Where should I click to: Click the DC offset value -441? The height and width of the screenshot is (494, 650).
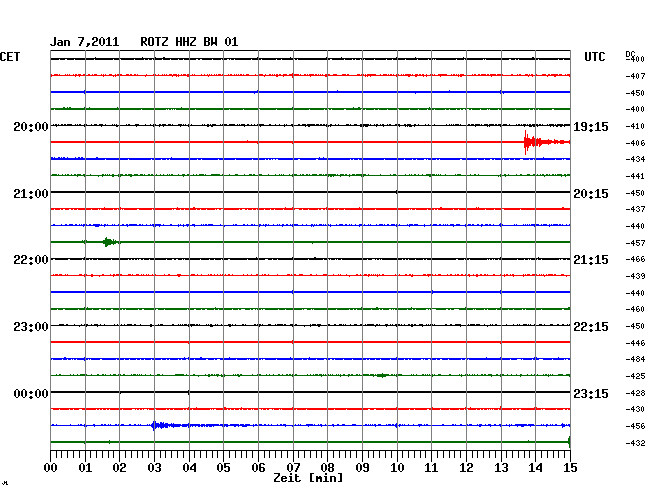click(x=635, y=177)
